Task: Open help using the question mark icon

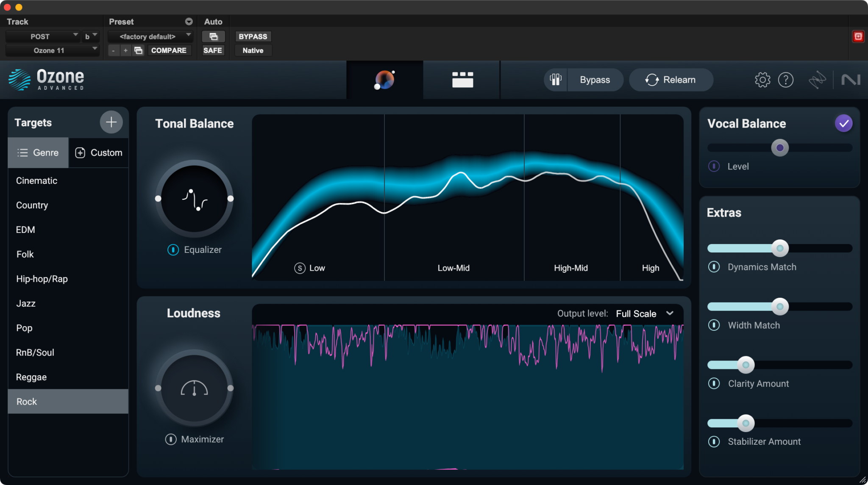Action: pos(786,80)
